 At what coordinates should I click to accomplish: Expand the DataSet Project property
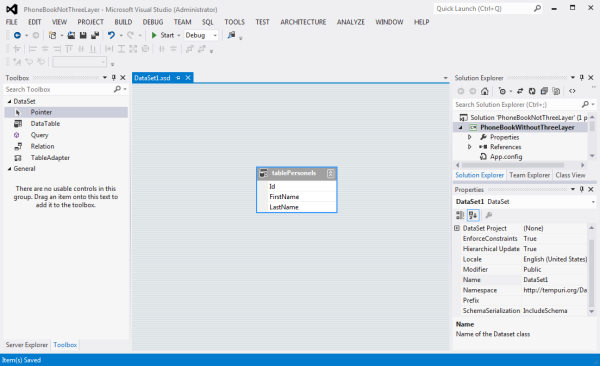pyautogui.click(x=457, y=228)
